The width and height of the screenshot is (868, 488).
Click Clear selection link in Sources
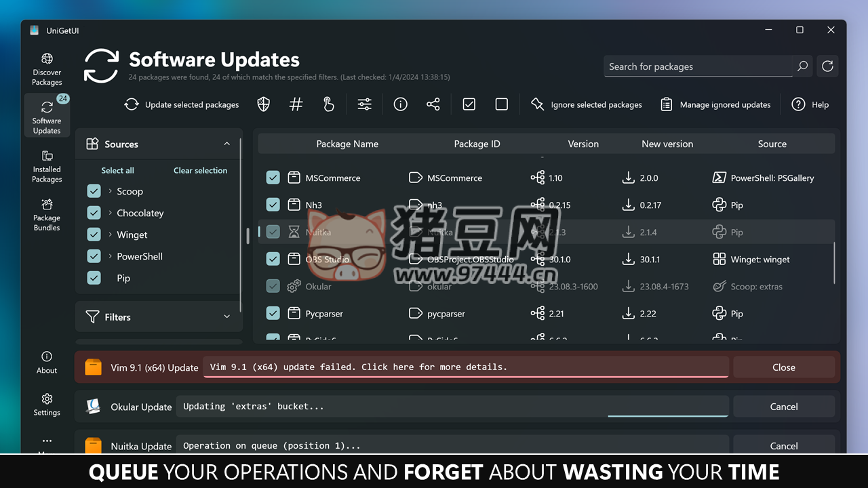(201, 170)
